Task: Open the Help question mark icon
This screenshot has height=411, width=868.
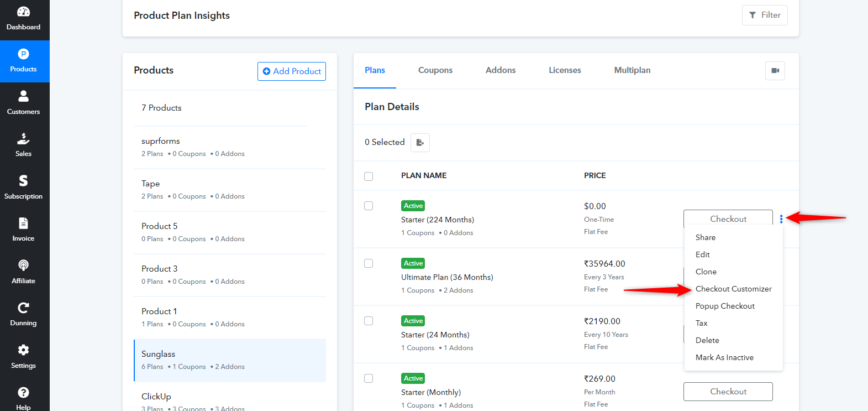Action: point(23,393)
